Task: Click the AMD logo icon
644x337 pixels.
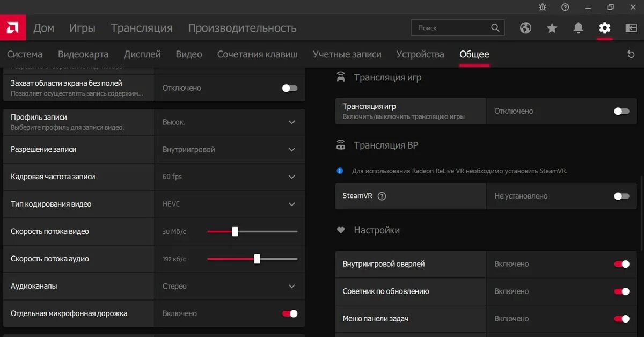Action: [12, 28]
